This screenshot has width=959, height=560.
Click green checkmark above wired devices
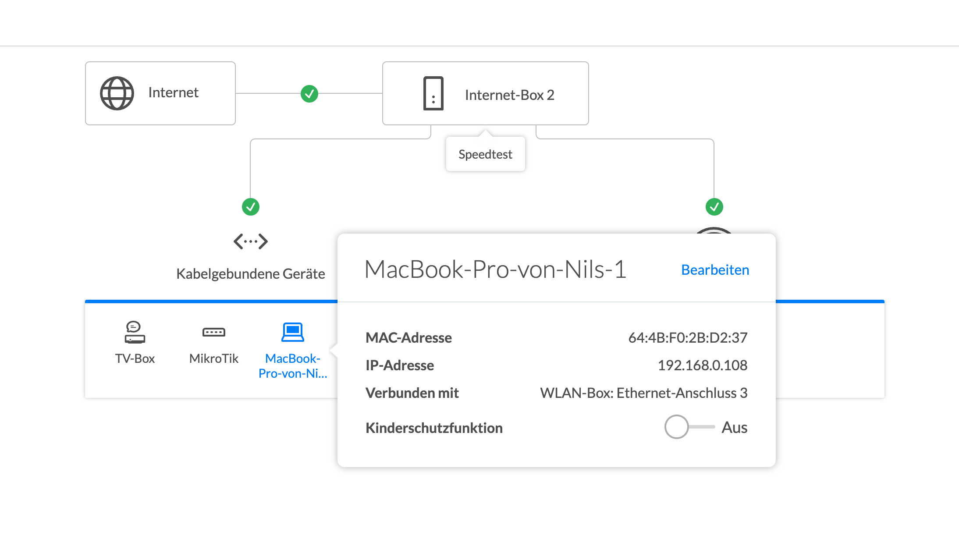click(x=251, y=206)
